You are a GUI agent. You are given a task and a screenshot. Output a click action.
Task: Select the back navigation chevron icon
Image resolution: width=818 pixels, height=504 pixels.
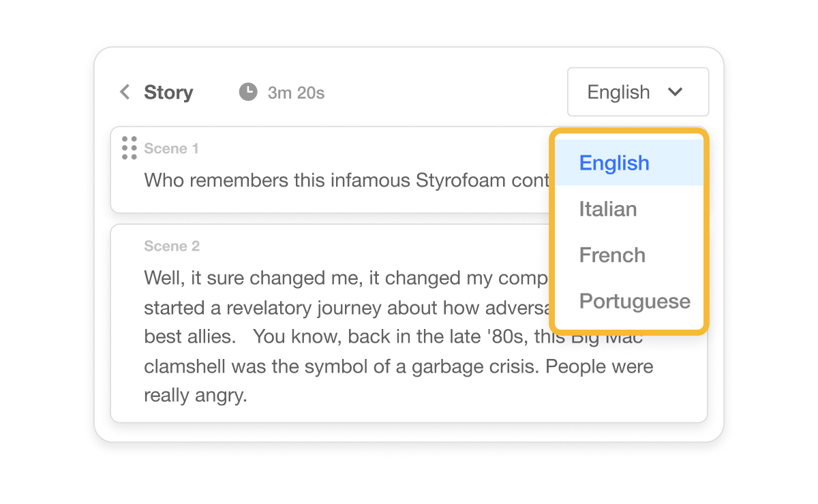(x=125, y=92)
